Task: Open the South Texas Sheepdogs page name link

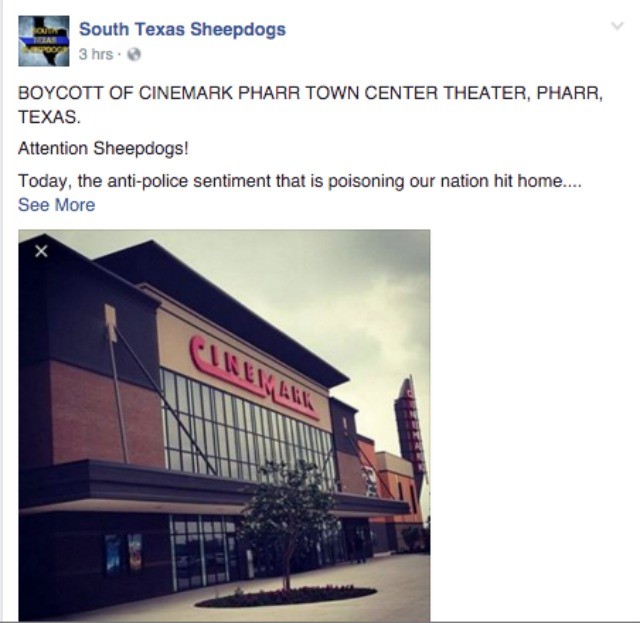Action: tap(182, 29)
